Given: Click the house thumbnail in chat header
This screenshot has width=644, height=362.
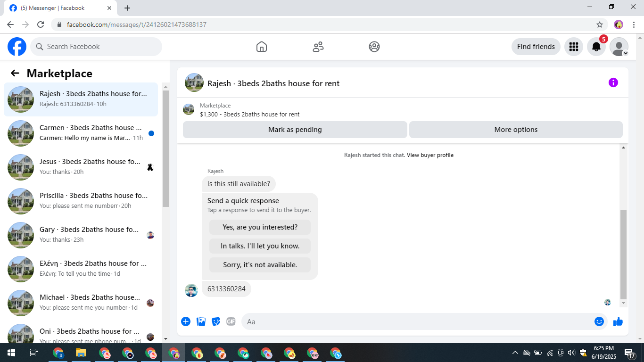Looking at the screenshot, I should click(194, 82).
